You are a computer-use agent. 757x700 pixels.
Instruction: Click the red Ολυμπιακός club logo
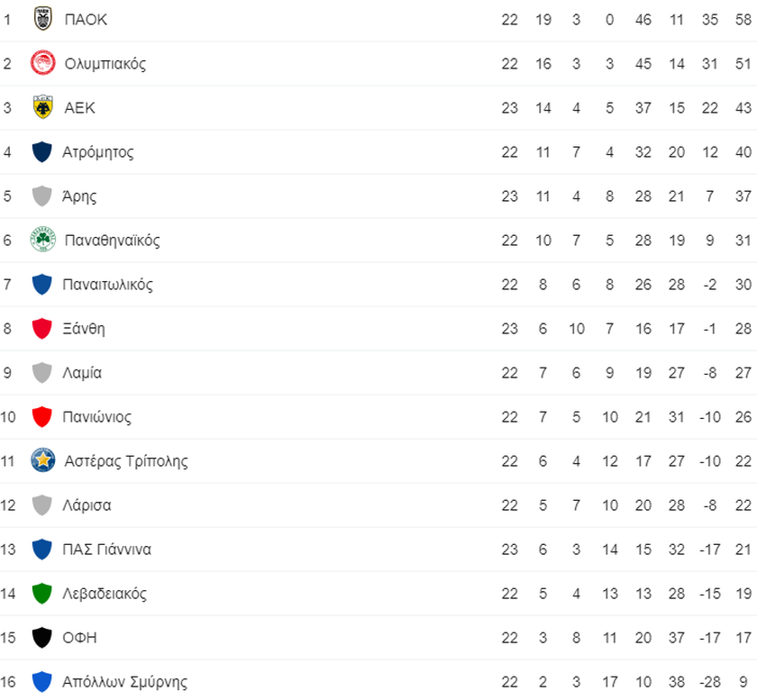(42, 63)
